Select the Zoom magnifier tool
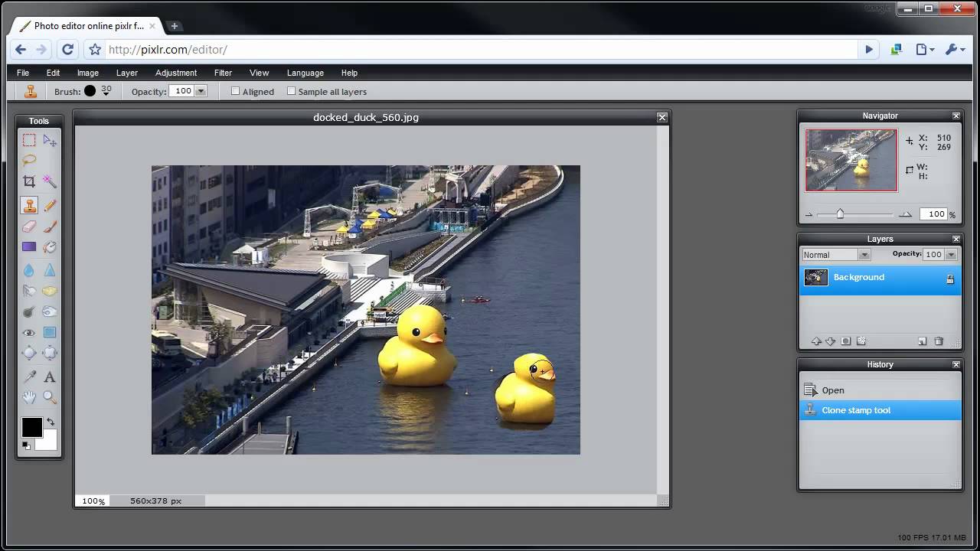The image size is (980, 551). click(x=50, y=397)
